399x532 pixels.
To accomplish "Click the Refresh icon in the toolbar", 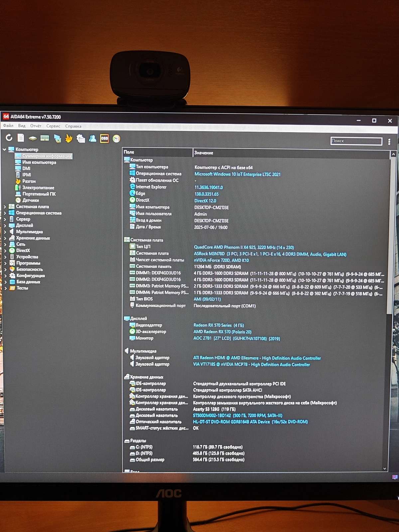I will pos(9,138).
